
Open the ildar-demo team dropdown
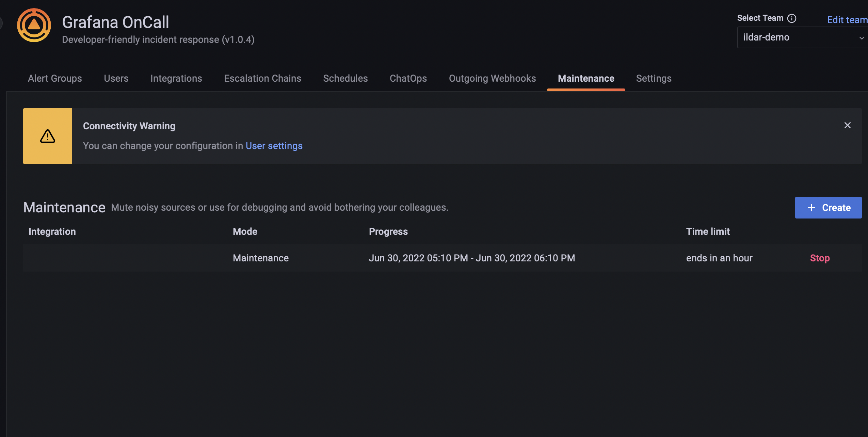click(x=802, y=37)
